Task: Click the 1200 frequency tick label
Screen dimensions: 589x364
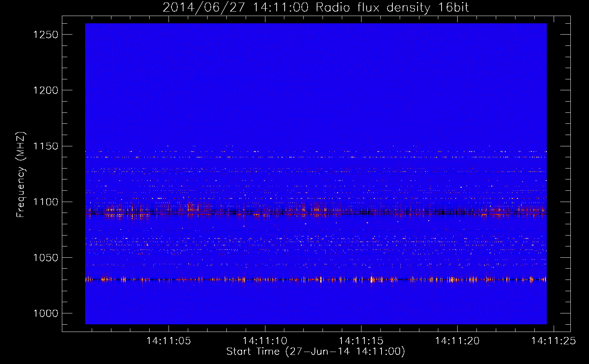Action: 46,90
